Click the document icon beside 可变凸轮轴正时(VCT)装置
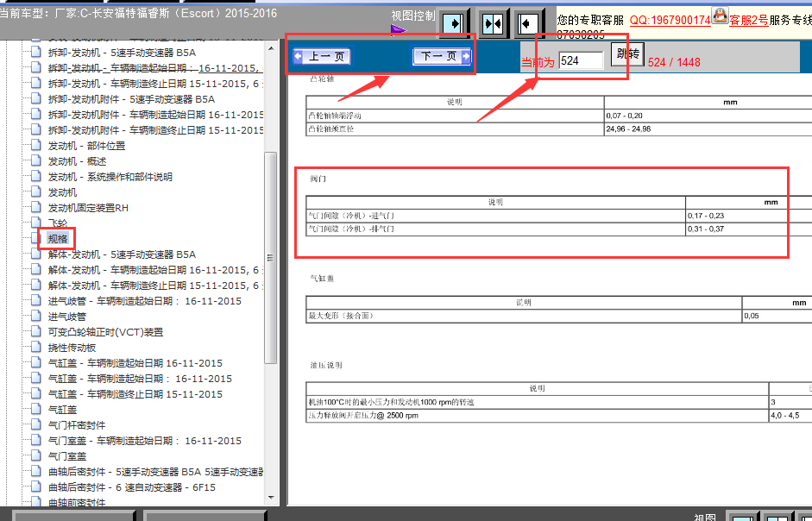The height and width of the screenshot is (521, 812). [35, 331]
